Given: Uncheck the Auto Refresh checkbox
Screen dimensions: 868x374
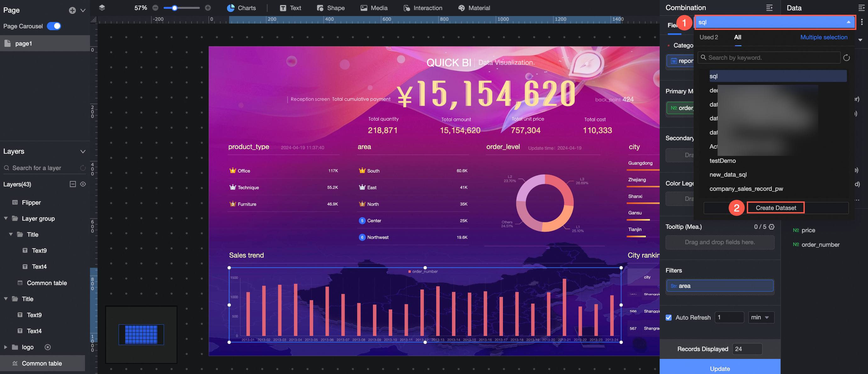Looking at the screenshot, I should tap(668, 317).
